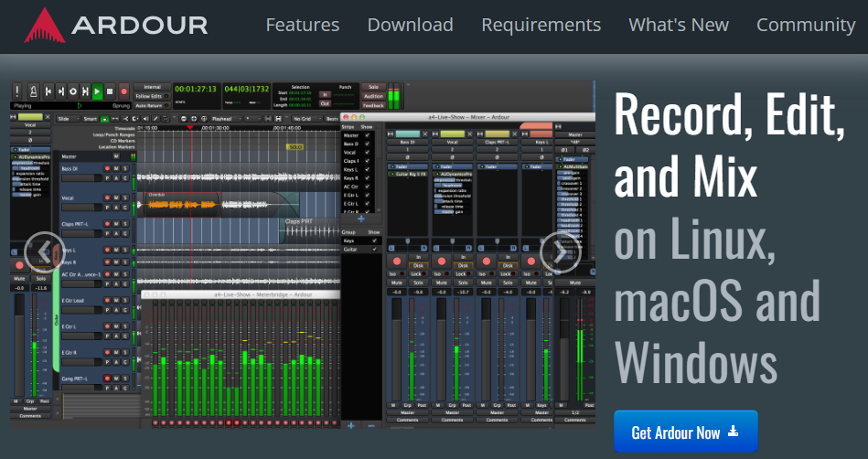Solo the Claps PRT-L track in the editor
Viewport: 868px width, 459px height.
coord(125,224)
